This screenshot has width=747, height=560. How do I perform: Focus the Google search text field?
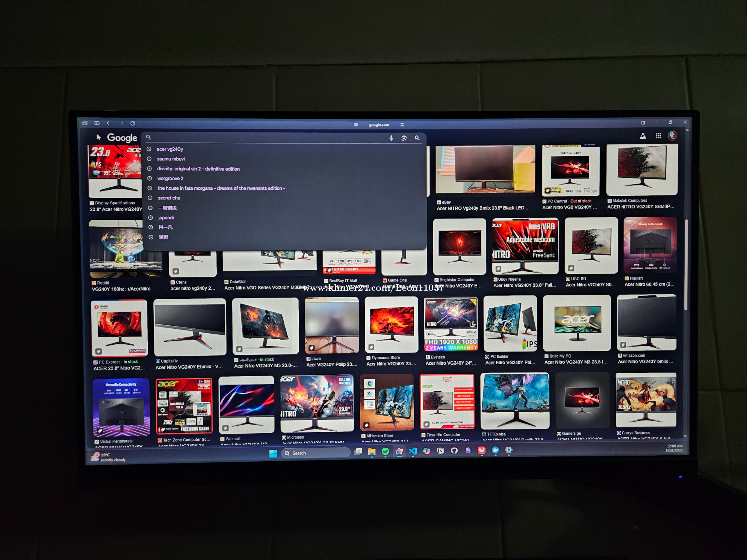pyautogui.click(x=269, y=138)
